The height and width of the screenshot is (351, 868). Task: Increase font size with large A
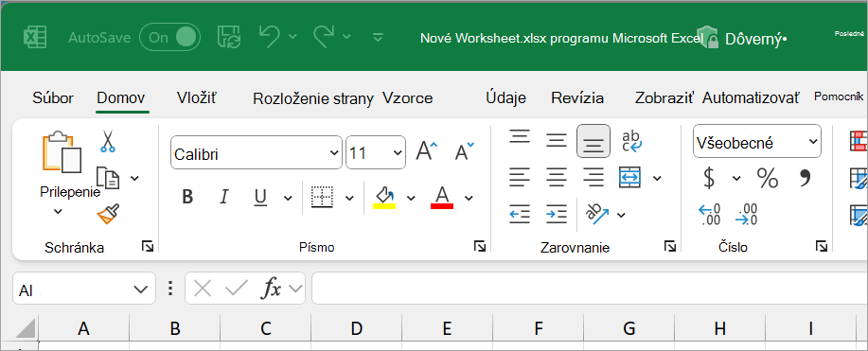pyautogui.click(x=426, y=150)
